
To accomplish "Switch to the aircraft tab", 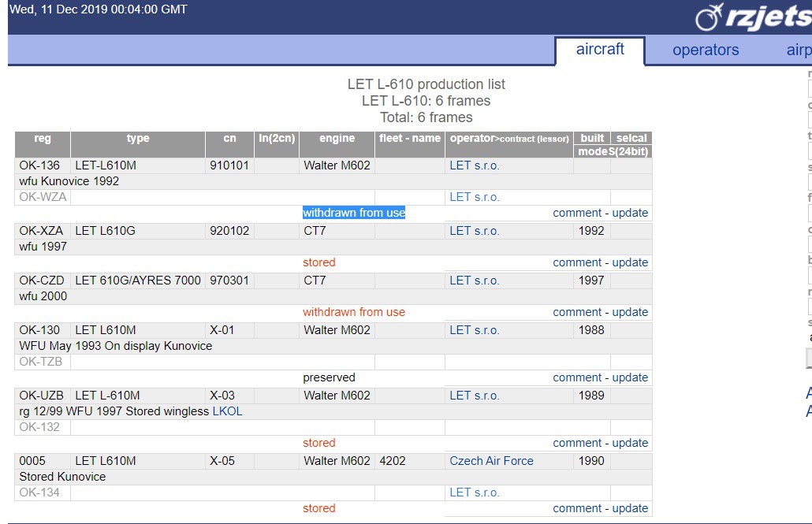I will (x=600, y=49).
